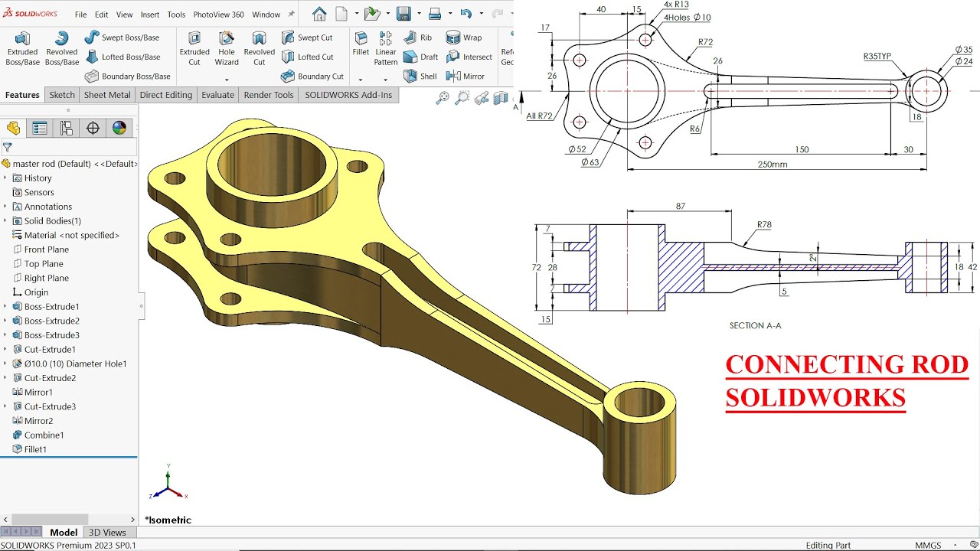The image size is (980, 551).
Task: Switch to the Sketch tab
Action: coord(62,95)
